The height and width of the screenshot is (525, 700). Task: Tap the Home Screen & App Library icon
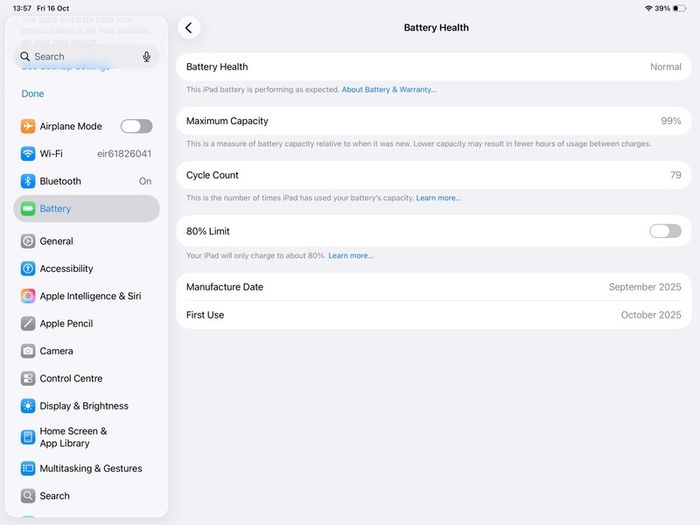(28, 437)
